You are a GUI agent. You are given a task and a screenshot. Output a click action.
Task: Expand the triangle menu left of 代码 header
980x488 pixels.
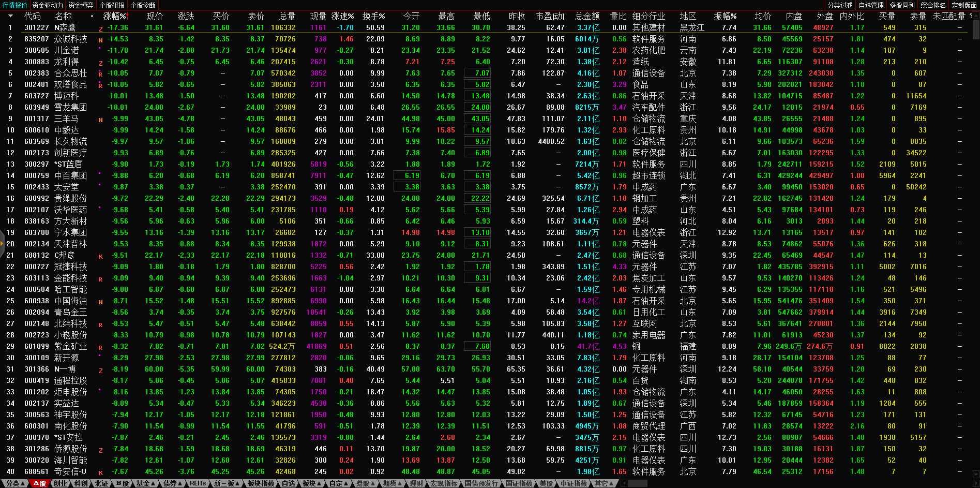(10, 16)
